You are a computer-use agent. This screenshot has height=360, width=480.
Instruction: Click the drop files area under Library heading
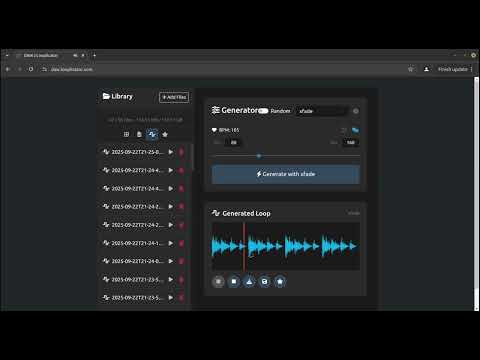pos(145,119)
